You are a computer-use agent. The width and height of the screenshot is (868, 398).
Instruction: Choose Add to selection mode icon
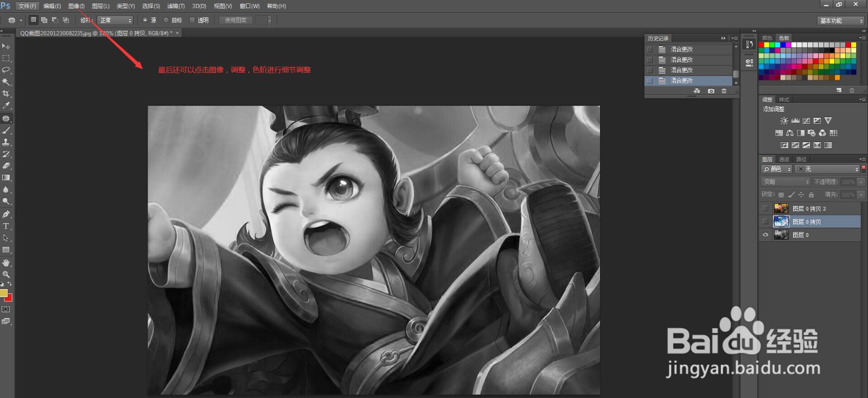coord(44,20)
